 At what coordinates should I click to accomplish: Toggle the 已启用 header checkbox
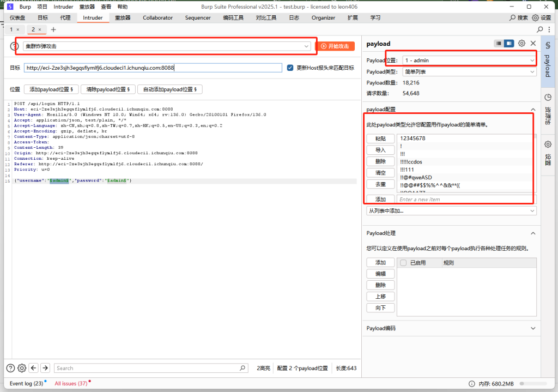click(x=403, y=263)
